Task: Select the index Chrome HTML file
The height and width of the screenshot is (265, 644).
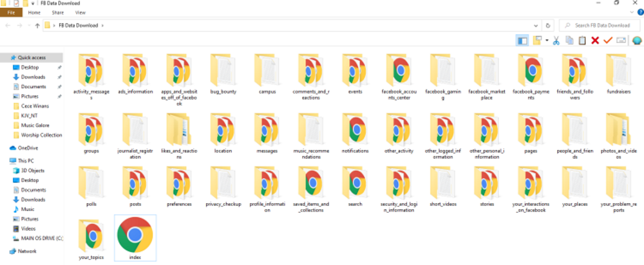Action: 135,238
